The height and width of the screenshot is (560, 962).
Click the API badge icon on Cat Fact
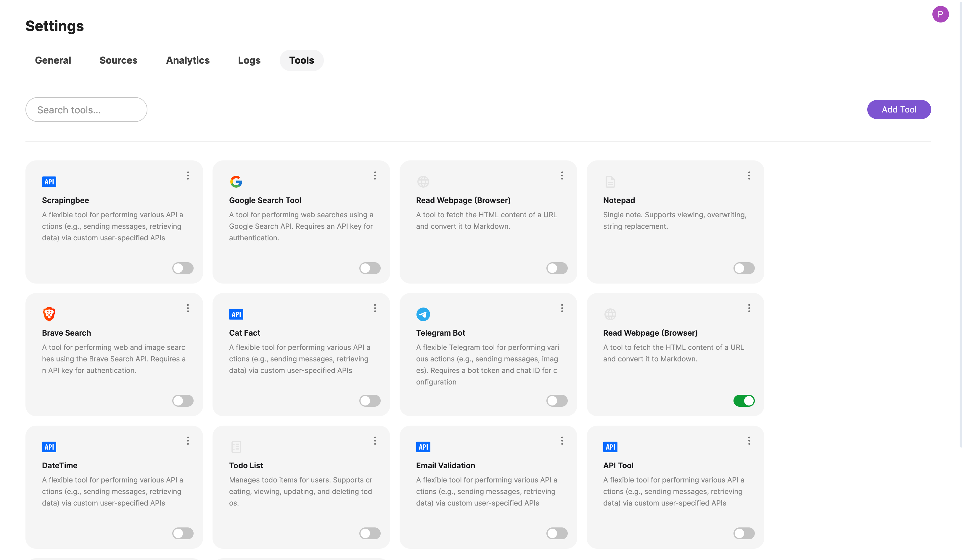(x=236, y=314)
